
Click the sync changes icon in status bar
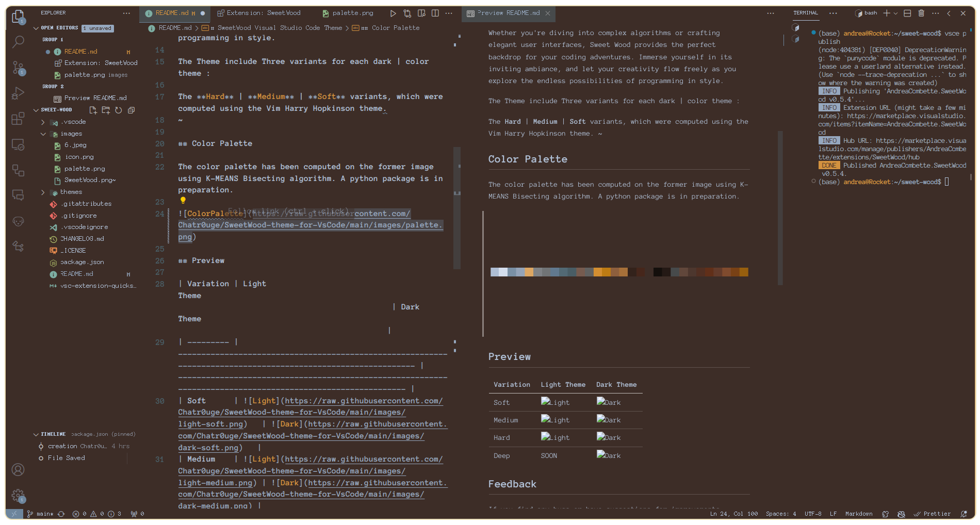pos(61,514)
